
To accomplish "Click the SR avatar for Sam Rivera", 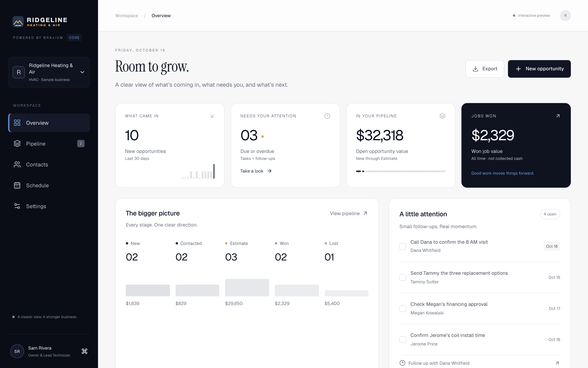I will coord(17,351).
